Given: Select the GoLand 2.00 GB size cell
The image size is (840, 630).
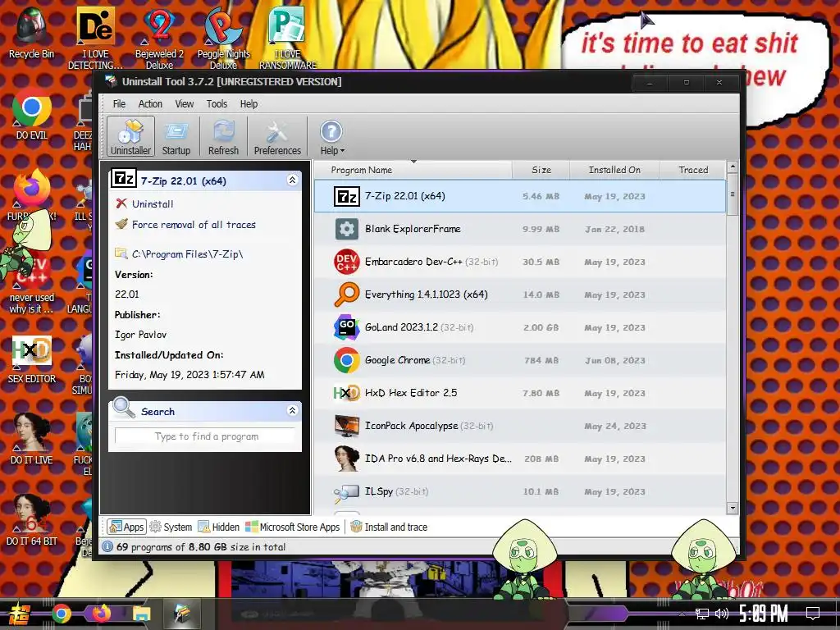Looking at the screenshot, I should coord(541,328).
